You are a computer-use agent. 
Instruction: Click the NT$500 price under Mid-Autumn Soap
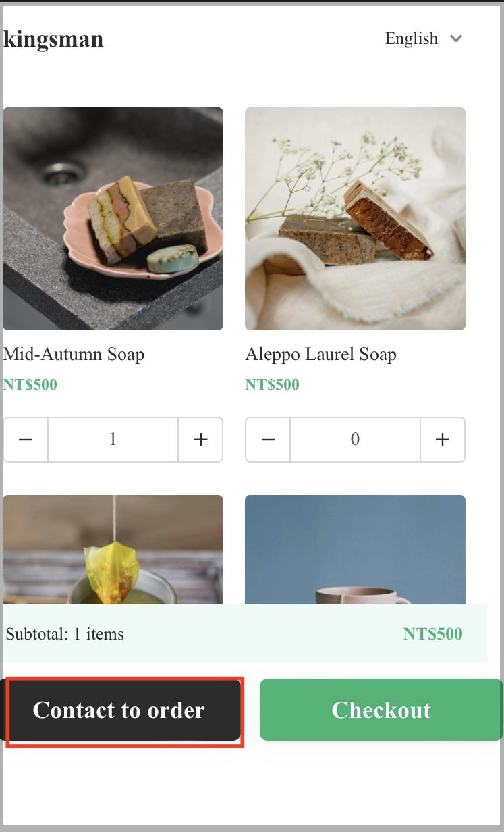pyautogui.click(x=30, y=385)
